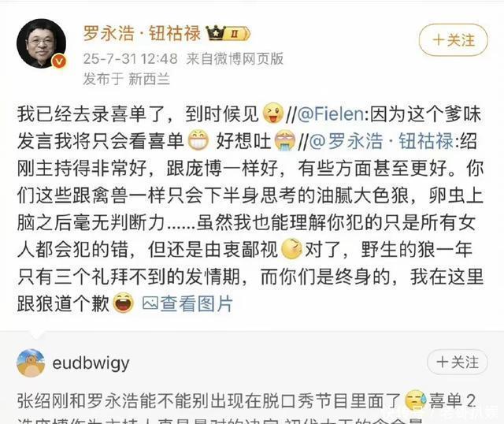Open the username 罗永浩·钮祜禄 at top
The image size is (504, 424).
coord(142,33)
